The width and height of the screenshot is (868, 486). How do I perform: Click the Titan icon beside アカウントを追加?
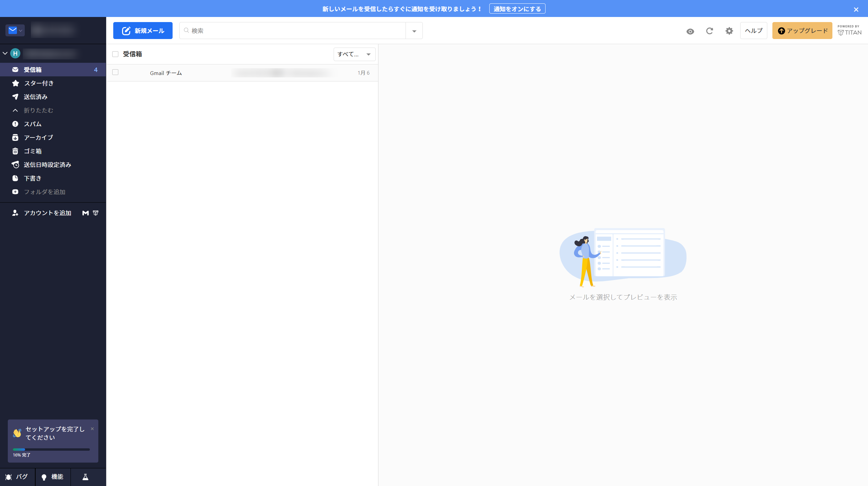point(96,213)
